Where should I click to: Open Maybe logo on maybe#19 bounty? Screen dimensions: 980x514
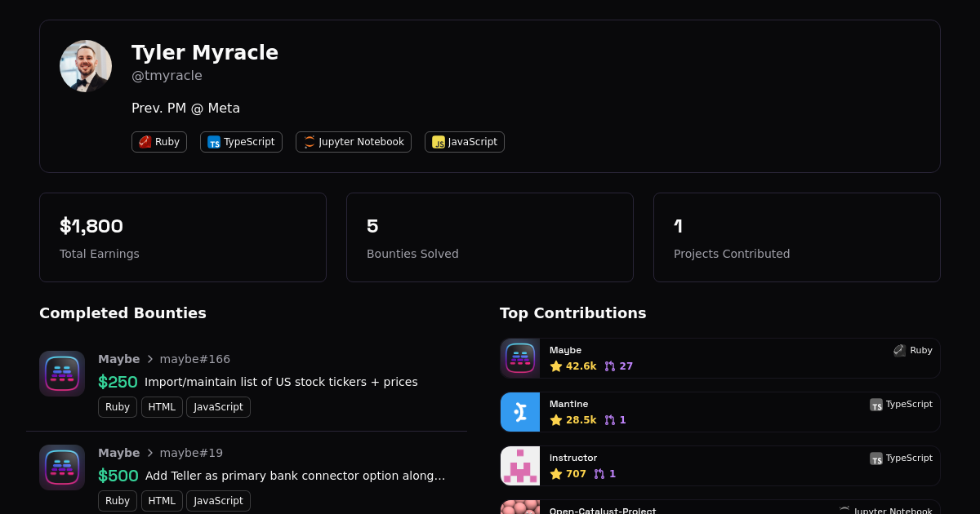click(x=62, y=467)
